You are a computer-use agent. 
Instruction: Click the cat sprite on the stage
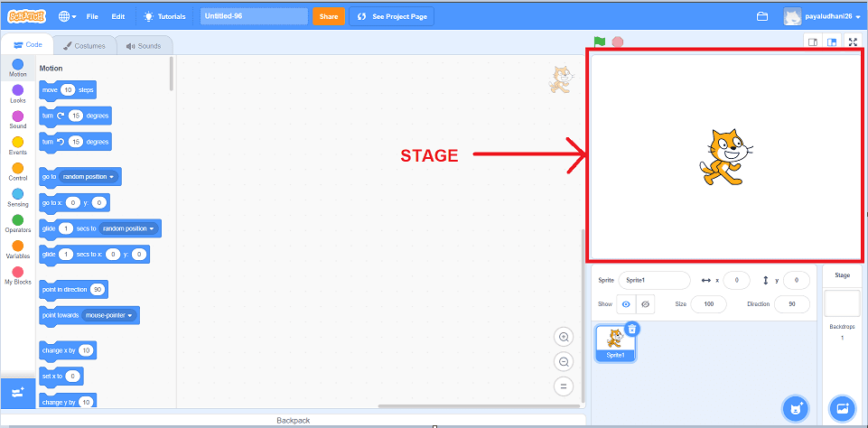725,156
